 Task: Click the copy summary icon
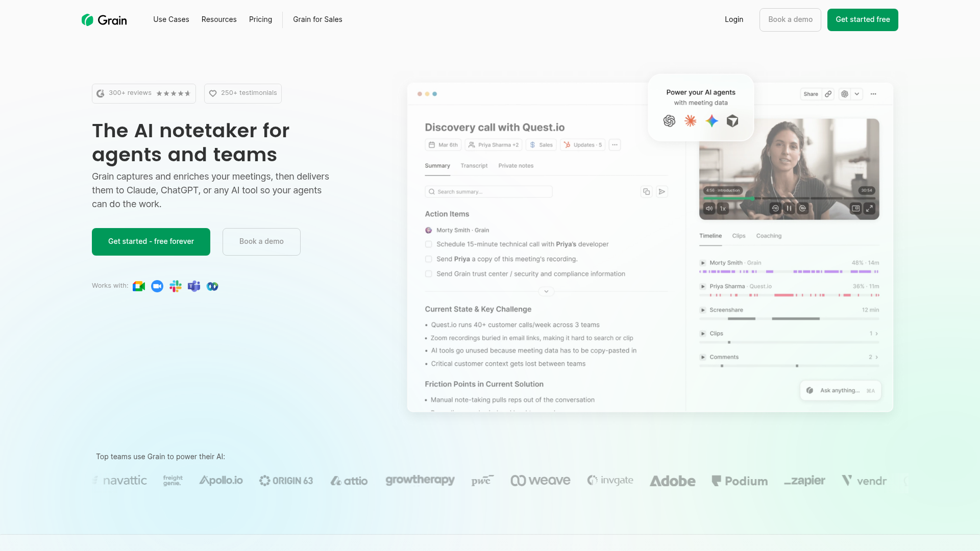(x=646, y=192)
